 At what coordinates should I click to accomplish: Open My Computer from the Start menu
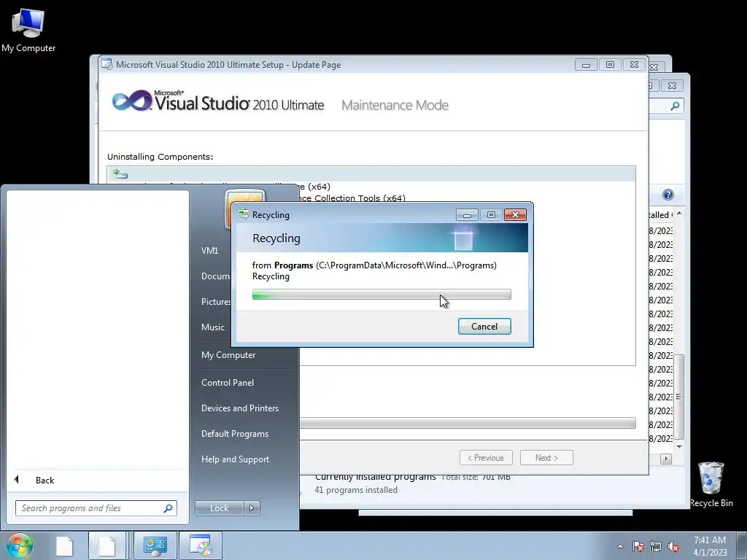click(228, 355)
